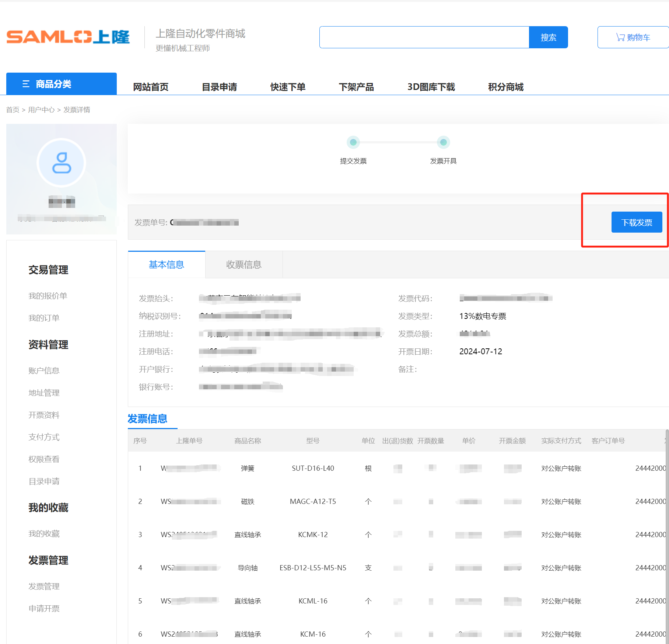Click the 提交发票 step circle
Image resolution: width=669 pixels, height=644 pixels.
(353, 142)
